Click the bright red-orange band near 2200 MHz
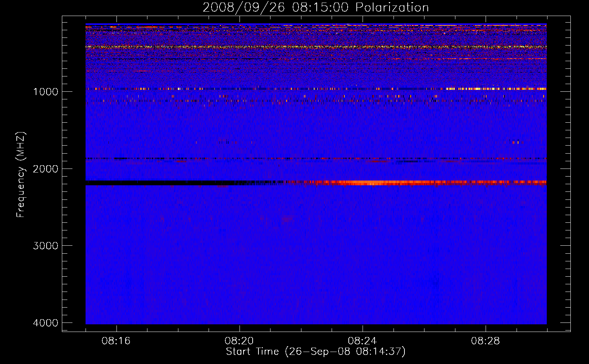 pos(419,183)
